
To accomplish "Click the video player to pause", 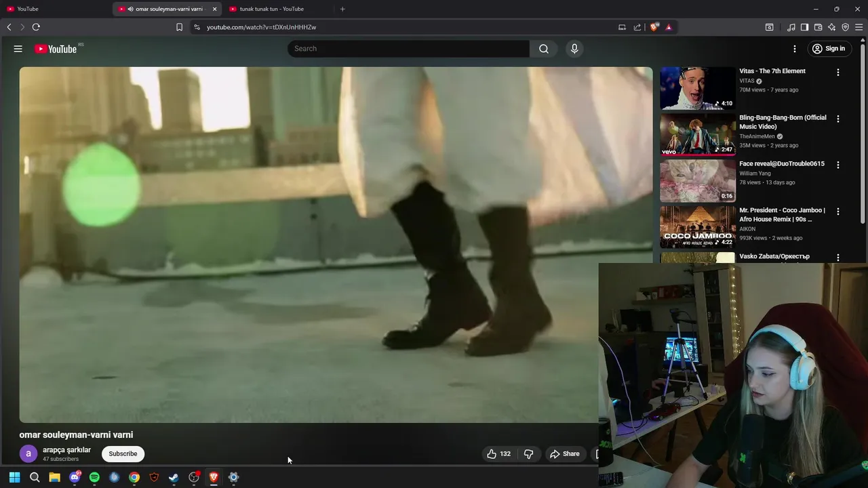I will [336, 245].
